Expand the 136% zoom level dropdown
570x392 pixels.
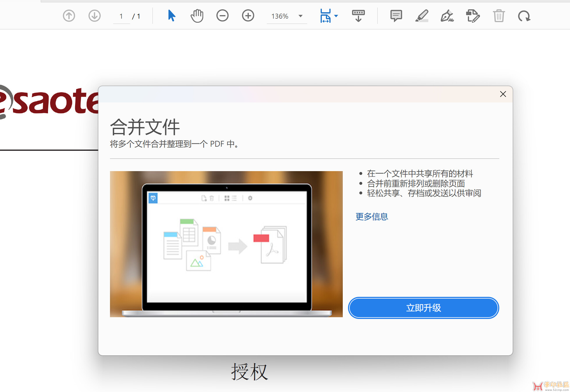pos(301,16)
